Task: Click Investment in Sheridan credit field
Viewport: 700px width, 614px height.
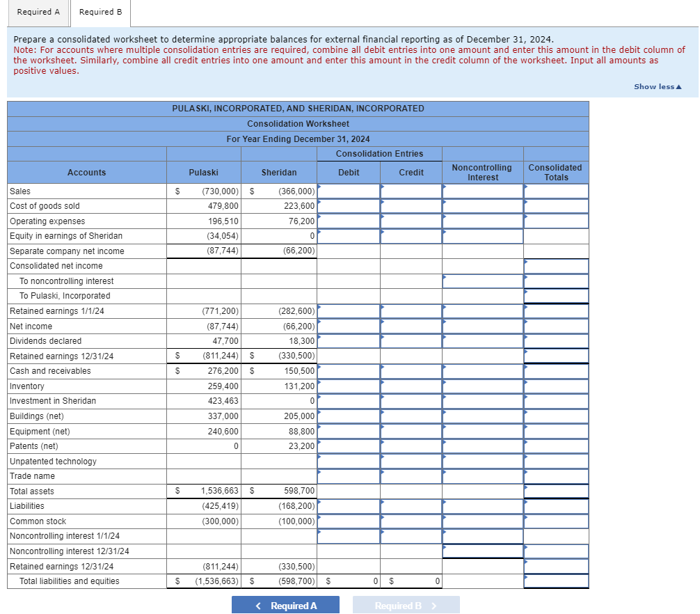Action: pos(411,401)
